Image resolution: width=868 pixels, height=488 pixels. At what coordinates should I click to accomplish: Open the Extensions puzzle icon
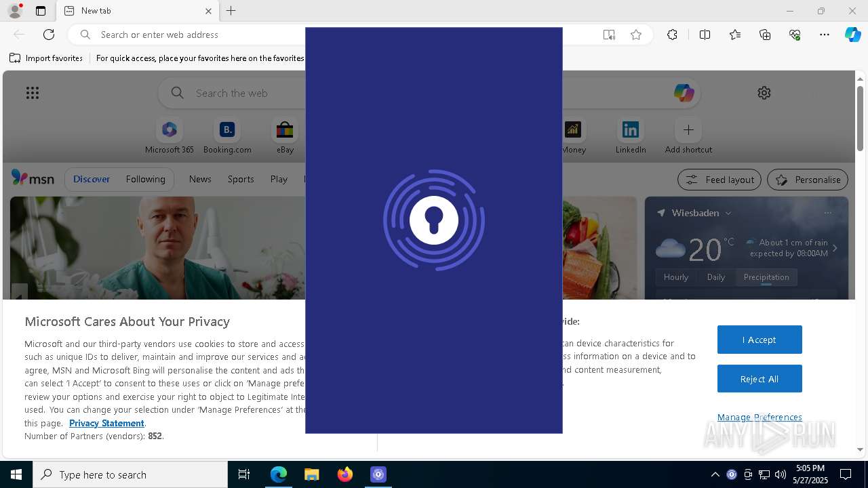coord(672,35)
